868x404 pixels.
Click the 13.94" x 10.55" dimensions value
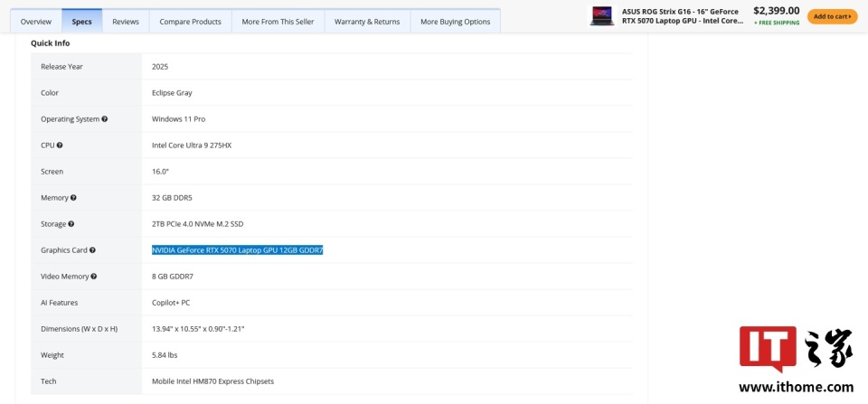coord(198,329)
